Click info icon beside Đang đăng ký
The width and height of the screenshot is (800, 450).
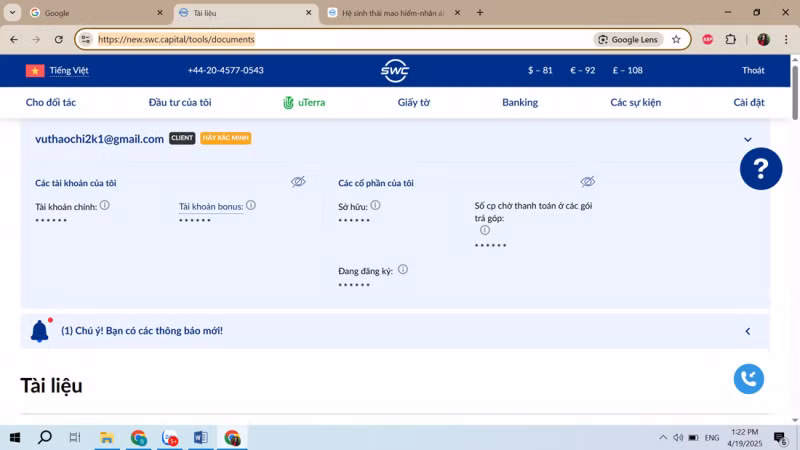click(x=403, y=270)
